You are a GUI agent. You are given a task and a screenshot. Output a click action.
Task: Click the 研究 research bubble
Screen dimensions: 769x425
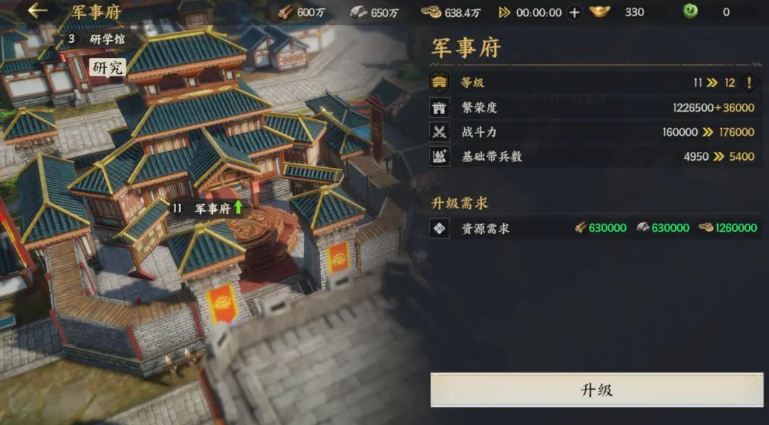[x=107, y=68]
